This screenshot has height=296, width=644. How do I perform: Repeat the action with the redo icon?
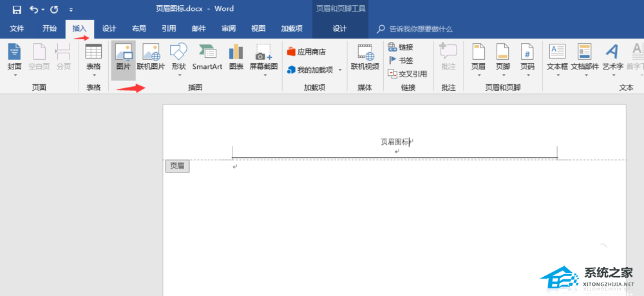click(x=54, y=9)
